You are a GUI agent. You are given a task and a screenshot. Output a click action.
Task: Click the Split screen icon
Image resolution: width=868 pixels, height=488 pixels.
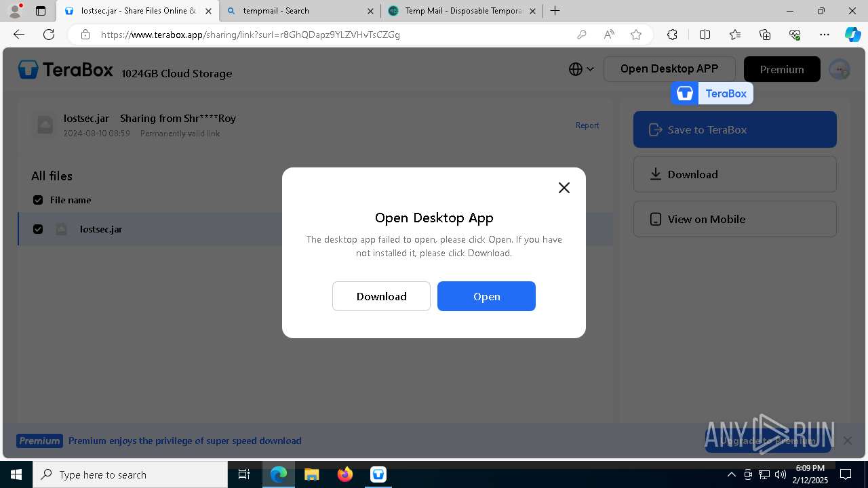(x=705, y=35)
